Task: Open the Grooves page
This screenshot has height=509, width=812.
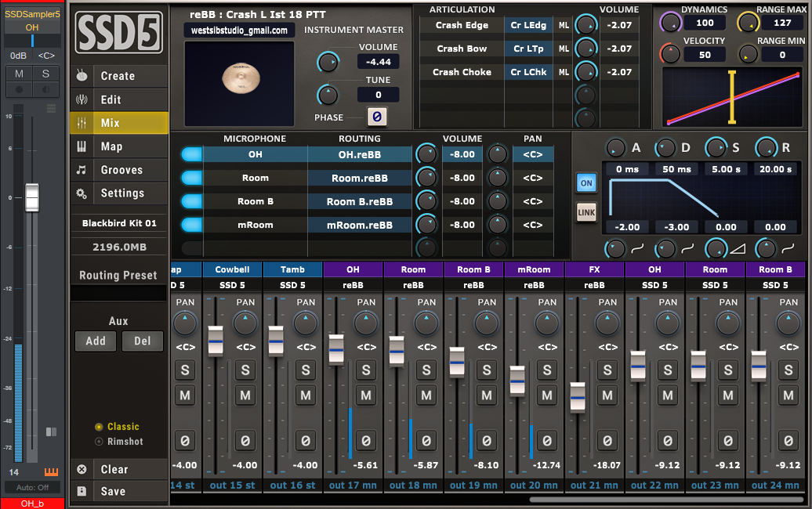Action: (121, 170)
